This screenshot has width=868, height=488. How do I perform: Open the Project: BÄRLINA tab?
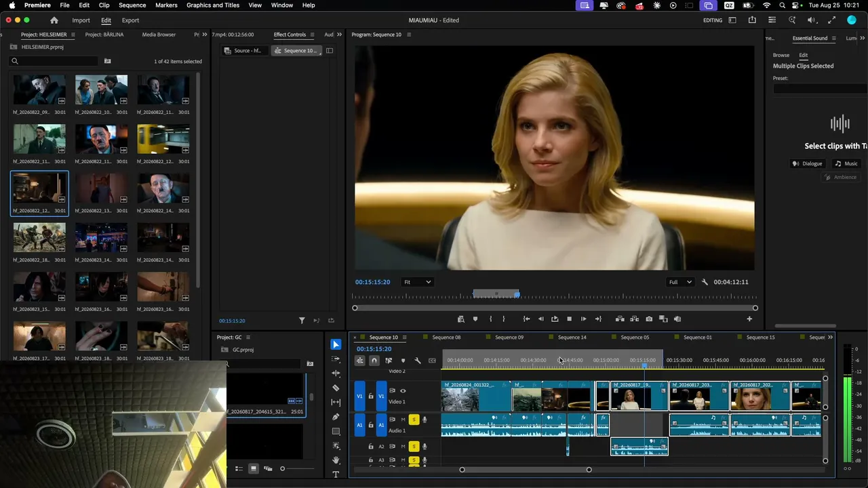pos(104,35)
